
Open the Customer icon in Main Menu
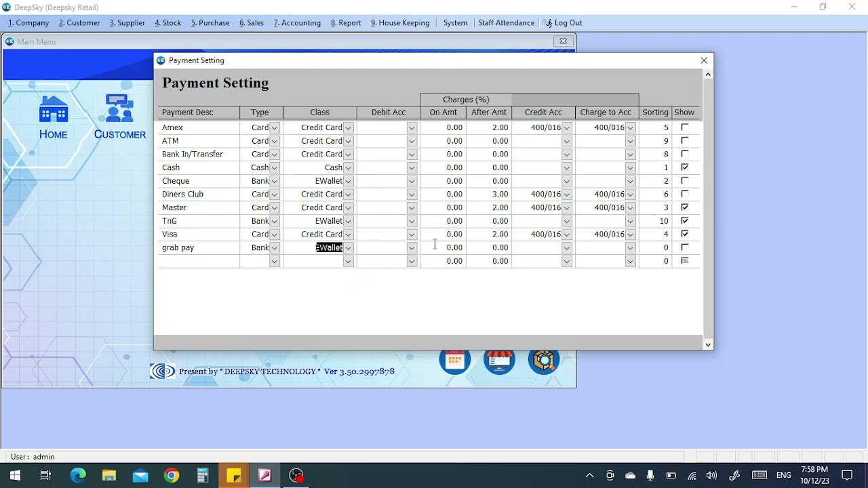tap(120, 117)
